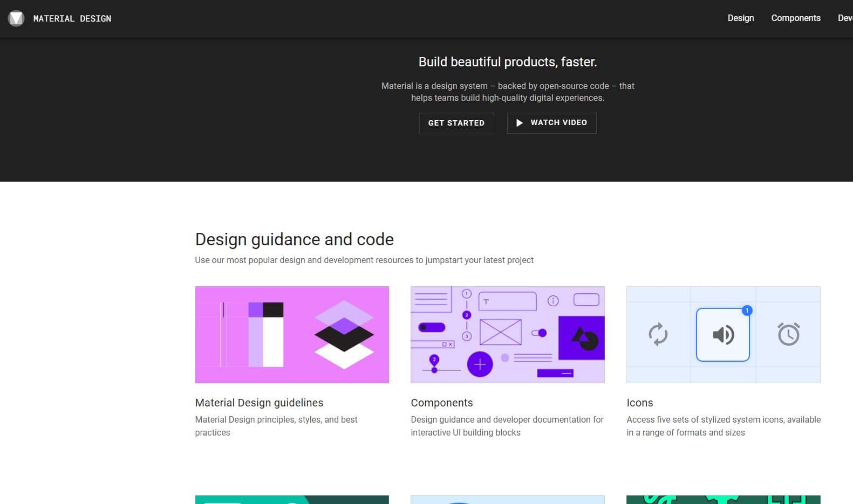Click the 'Access five sets of stylized system icons' description
The width and height of the screenshot is (853, 504).
pyautogui.click(x=724, y=426)
